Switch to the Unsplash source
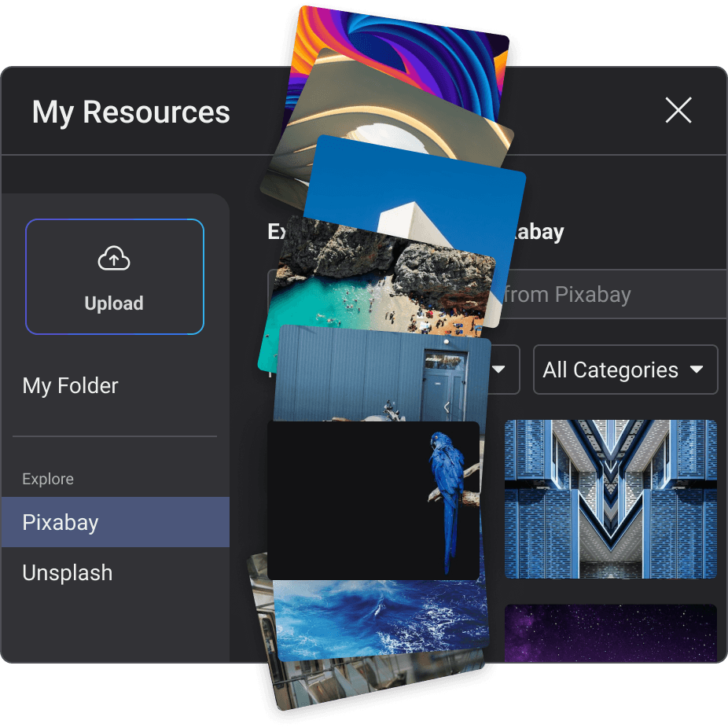Image resolution: width=728 pixels, height=728 pixels. coord(68,573)
